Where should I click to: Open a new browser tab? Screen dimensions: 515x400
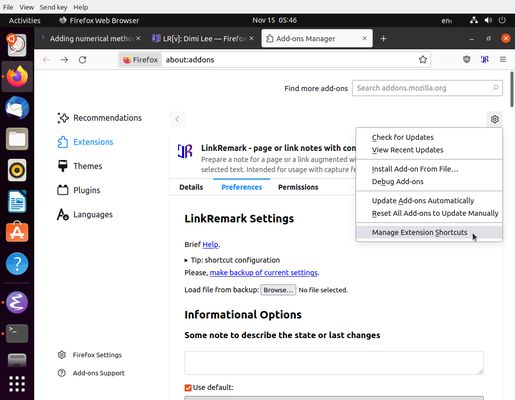click(383, 39)
